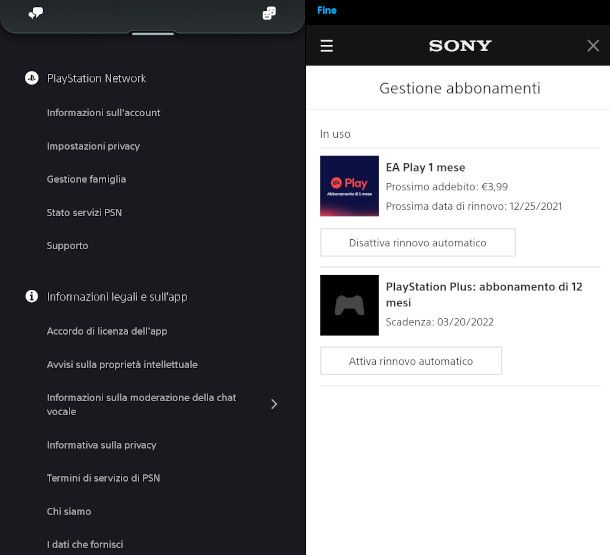This screenshot has height=555, width=610.
Task: Click Prossimo addebito €3,99 text
Action: point(447,187)
